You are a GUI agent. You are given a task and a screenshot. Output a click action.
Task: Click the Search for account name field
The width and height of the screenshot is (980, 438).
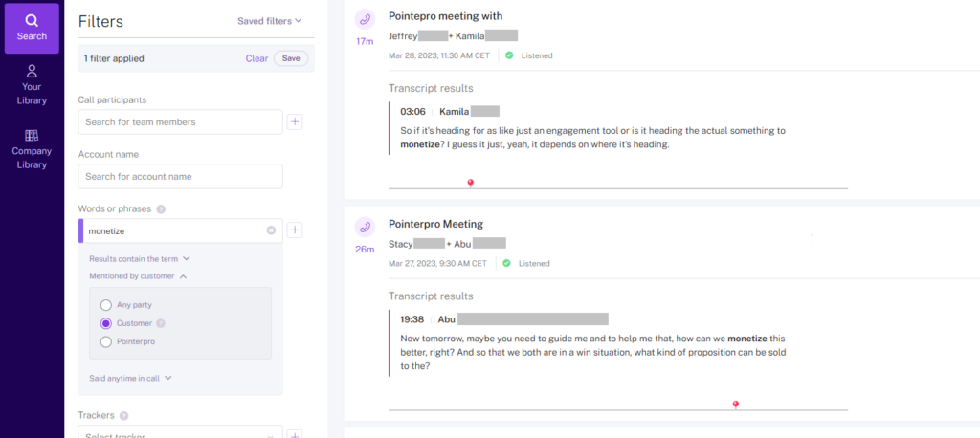pos(180,177)
